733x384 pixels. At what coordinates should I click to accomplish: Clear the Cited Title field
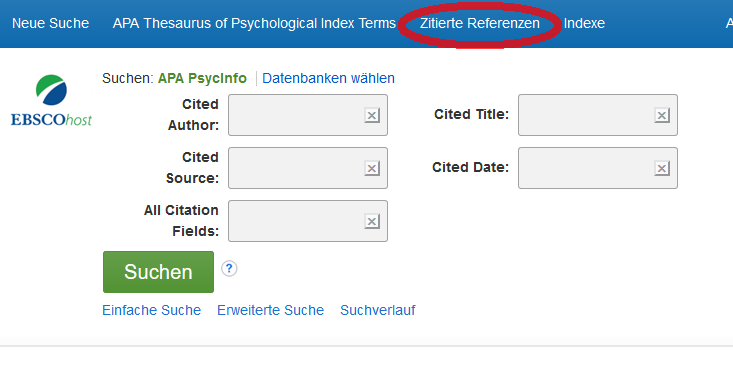(661, 115)
